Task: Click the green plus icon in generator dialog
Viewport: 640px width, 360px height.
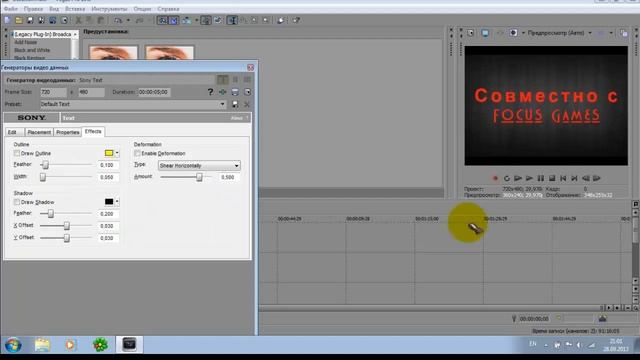Action: point(222,92)
